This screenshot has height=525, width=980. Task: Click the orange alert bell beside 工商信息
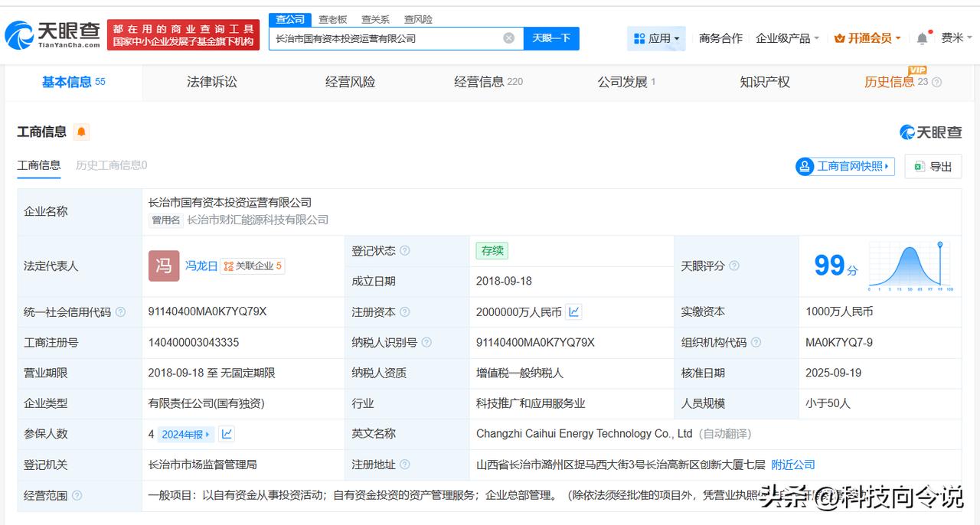[x=81, y=132]
